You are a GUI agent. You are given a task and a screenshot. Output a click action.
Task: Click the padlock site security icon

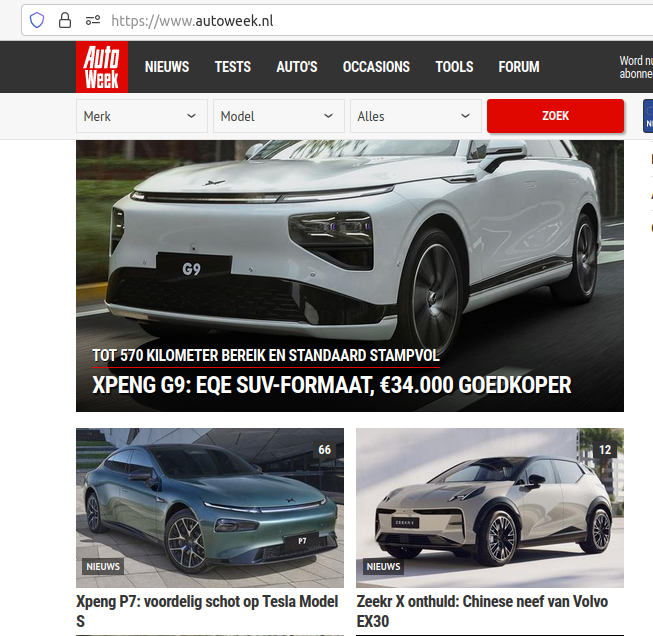(x=65, y=20)
